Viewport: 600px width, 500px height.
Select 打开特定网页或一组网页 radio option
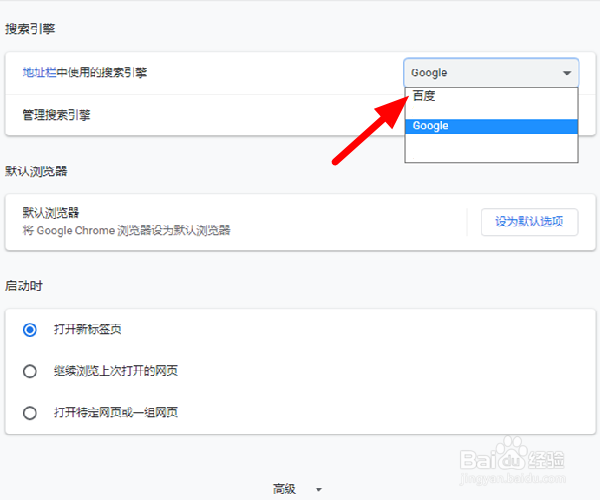(x=30, y=413)
